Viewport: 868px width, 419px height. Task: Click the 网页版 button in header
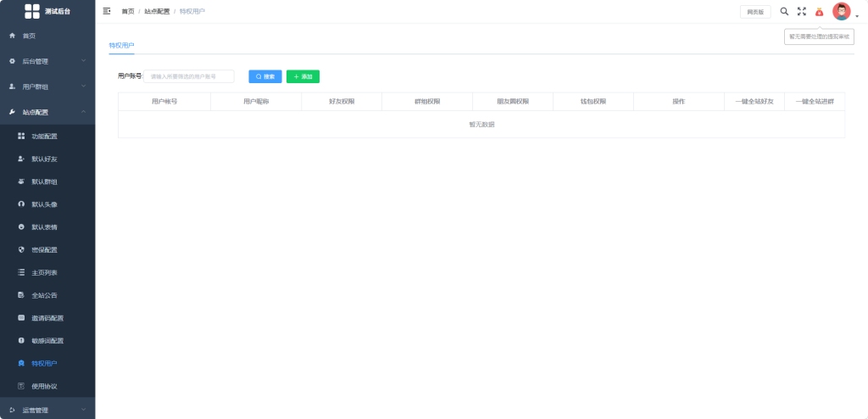tap(755, 12)
